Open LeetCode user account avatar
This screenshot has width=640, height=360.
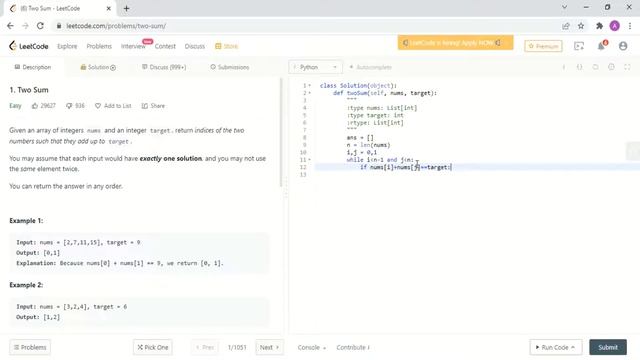[623, 46]
